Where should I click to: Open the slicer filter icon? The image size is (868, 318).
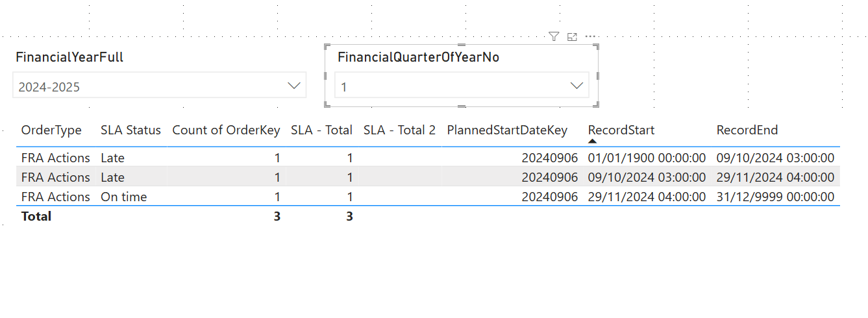tap(554, 37)
